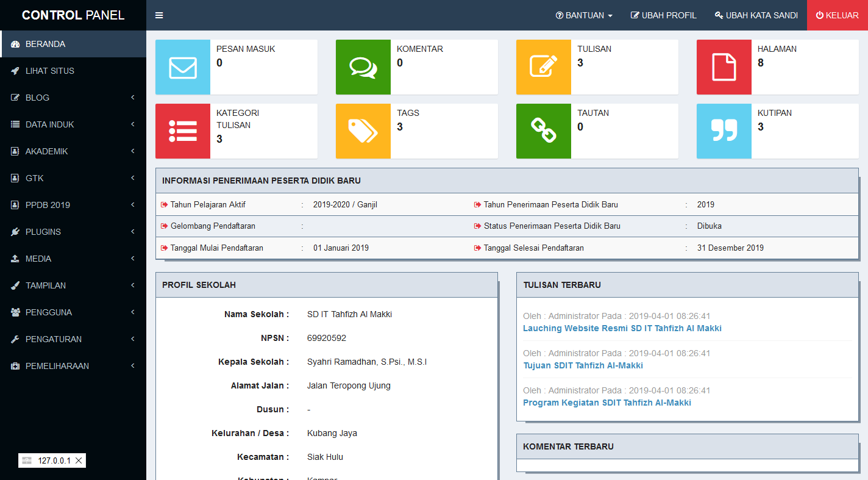This screenshot has width=868, height=480.
Task: Click the start date 01 Januari 2019
Action: click(x=341, y=248)
